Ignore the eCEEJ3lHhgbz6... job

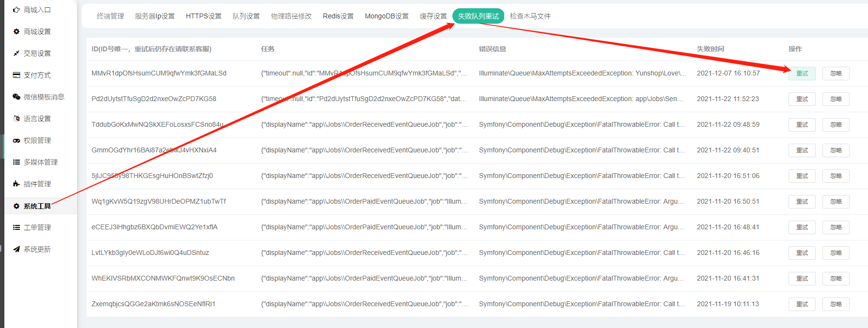(836, 227)
